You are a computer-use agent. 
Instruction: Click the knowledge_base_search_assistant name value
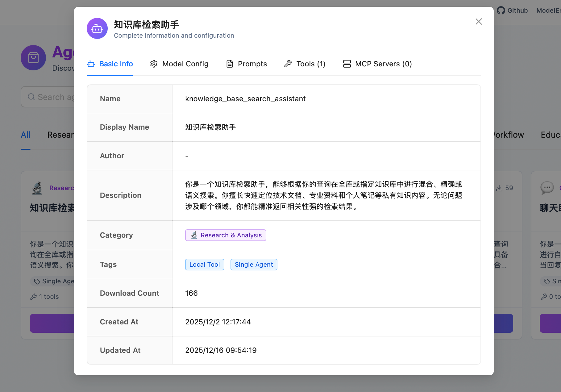click(245, 99)
